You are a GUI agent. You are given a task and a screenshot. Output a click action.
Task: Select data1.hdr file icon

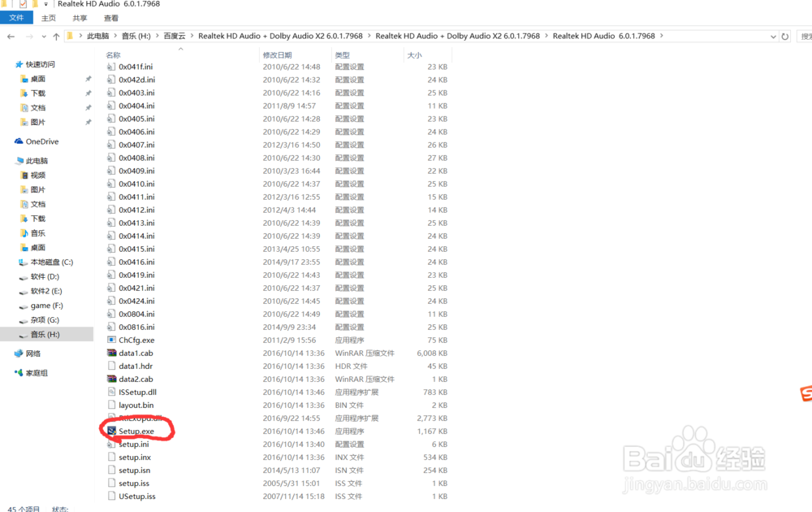(x=111, y=366)
